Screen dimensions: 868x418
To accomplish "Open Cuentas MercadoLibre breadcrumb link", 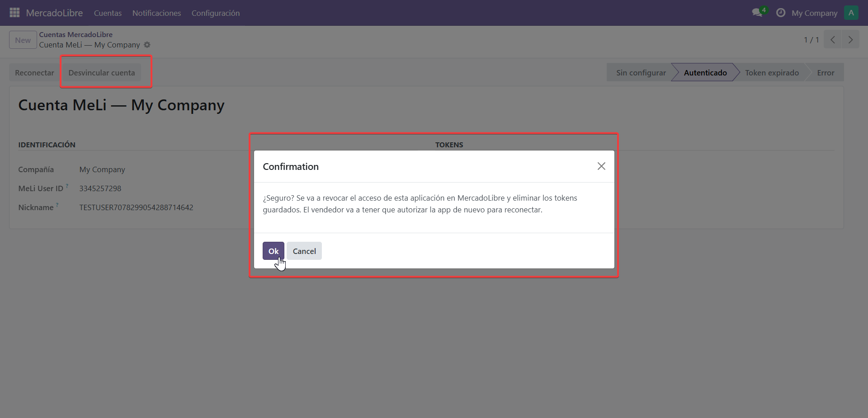I will [75, 34].
